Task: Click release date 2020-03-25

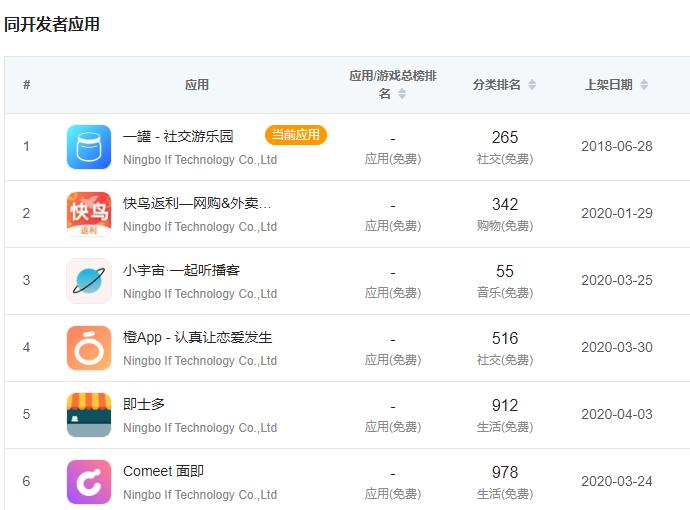Action: (x=617, y=280)
